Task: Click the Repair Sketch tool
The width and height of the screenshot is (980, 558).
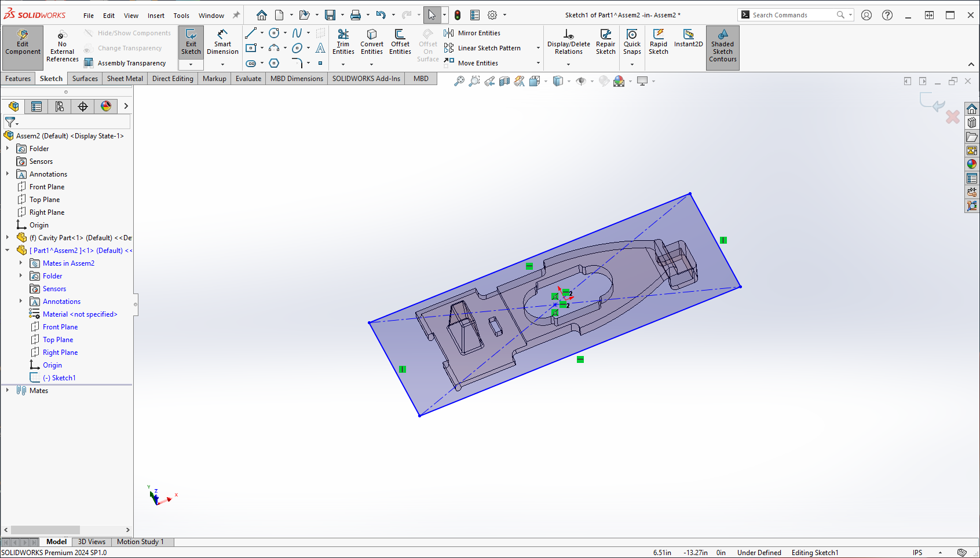Action: coord(606,42)
